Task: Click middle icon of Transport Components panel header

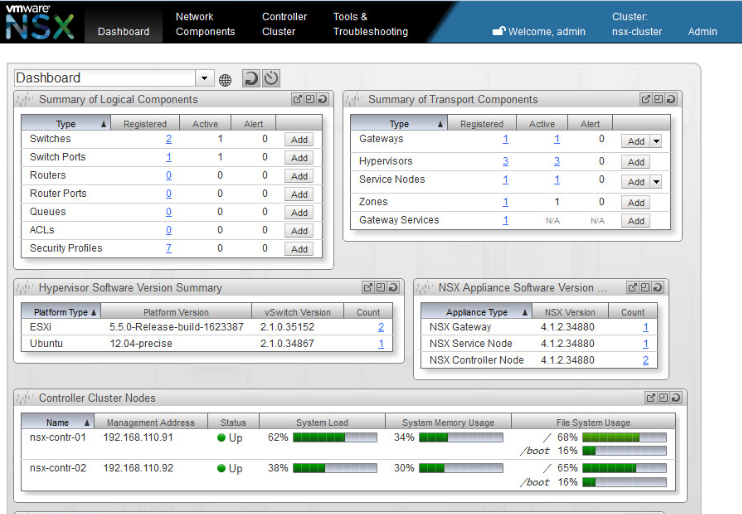Action: [659, 99]
